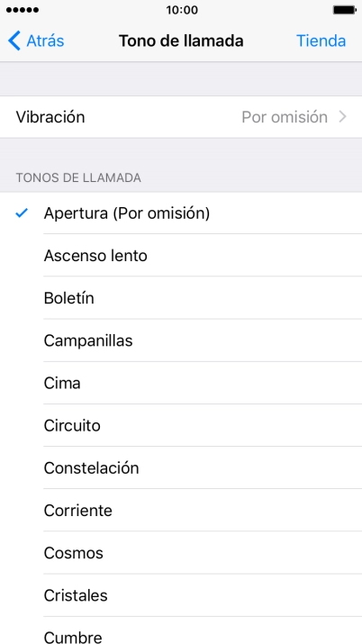Set ringtone to Corriente

coord(181,510)
